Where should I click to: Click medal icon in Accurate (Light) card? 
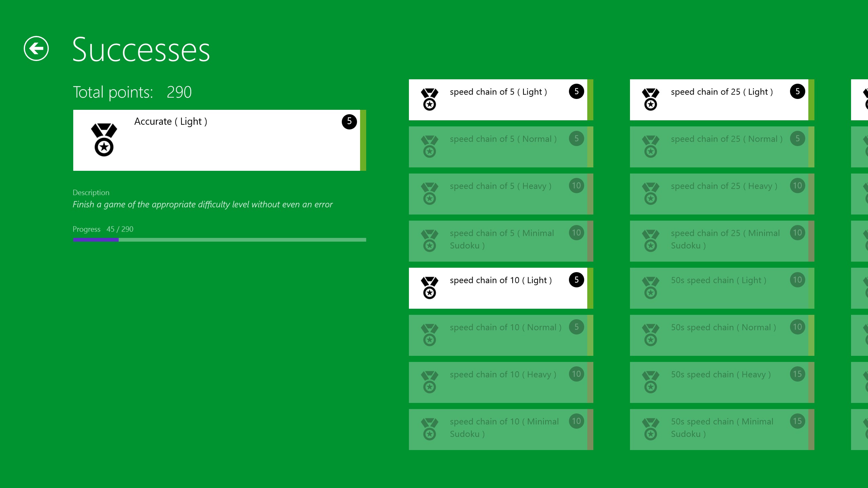pos(104,140)
